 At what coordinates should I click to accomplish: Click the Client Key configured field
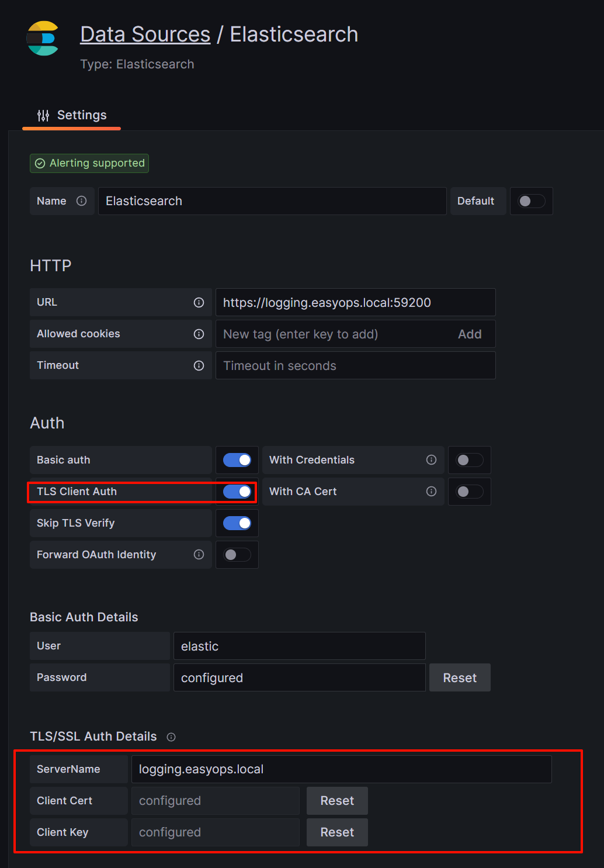(x=215, y=832)
